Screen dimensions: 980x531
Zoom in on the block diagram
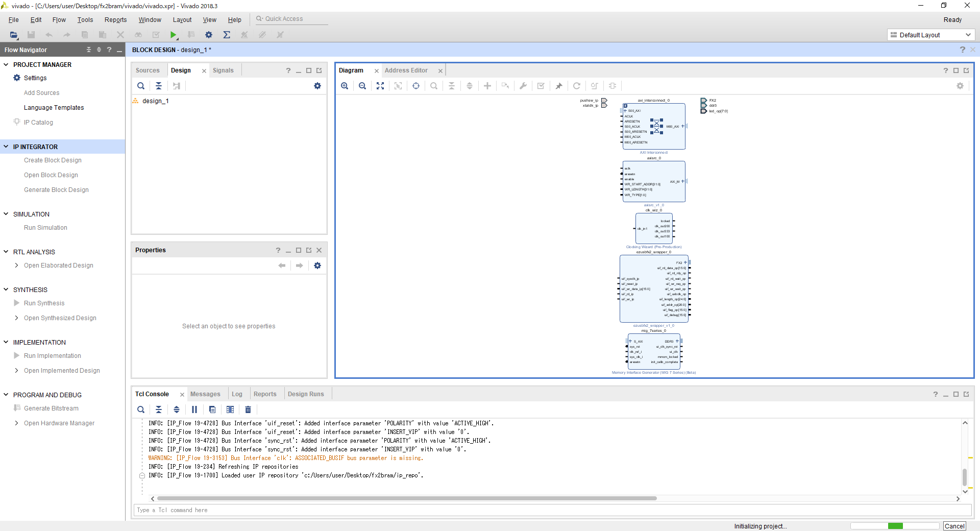345,86
